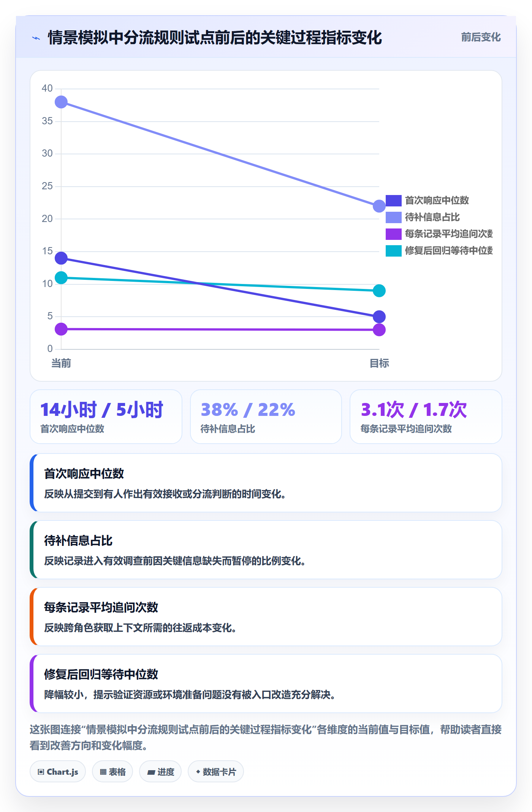The image size is (532, 812).
Task: Click the lightning bolt icon beside the title
Action: click(36, 38)
